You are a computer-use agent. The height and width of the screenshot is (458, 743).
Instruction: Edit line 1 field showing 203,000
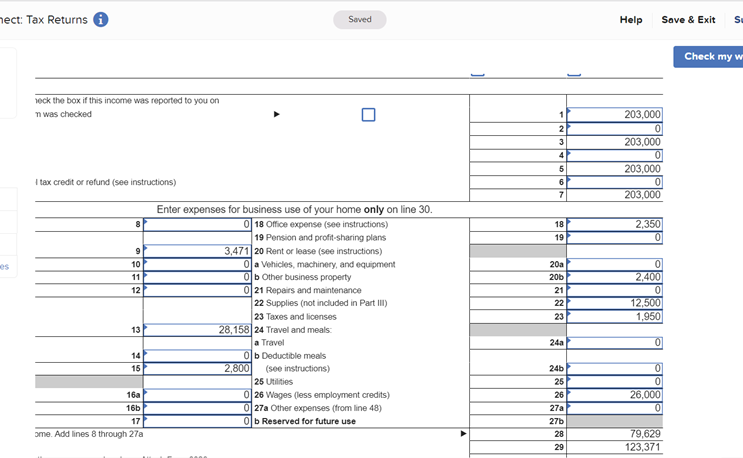(615, 115)
